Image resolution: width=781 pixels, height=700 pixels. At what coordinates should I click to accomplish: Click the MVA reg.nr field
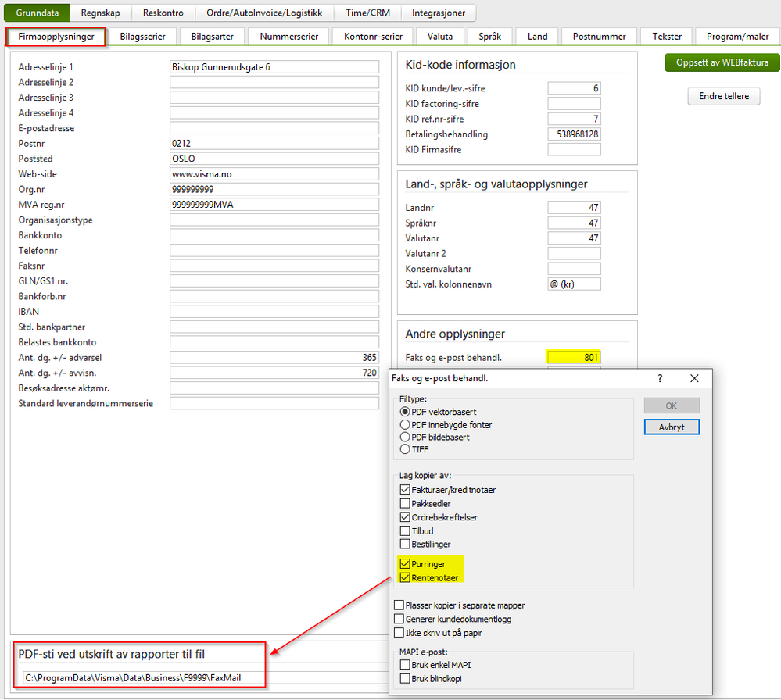pos(274,205)
